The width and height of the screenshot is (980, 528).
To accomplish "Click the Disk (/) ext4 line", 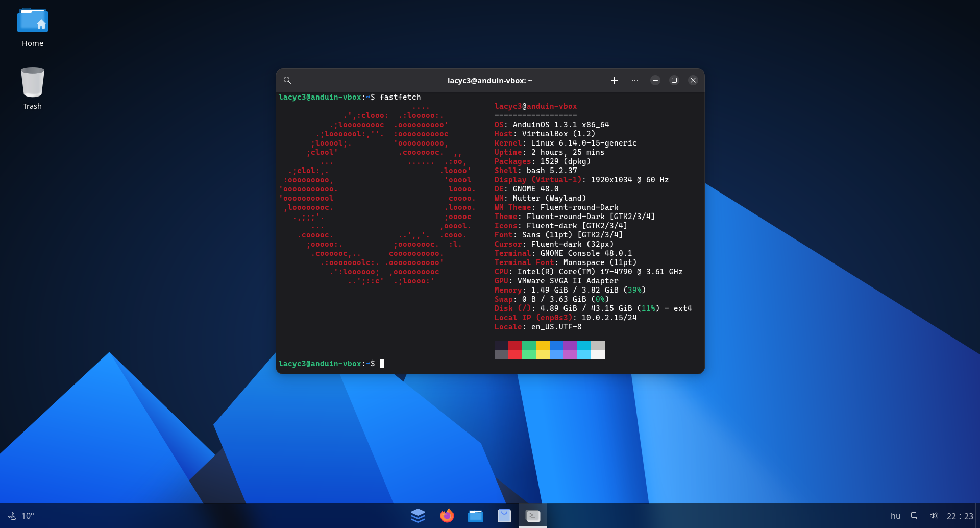I will (593, 308).
